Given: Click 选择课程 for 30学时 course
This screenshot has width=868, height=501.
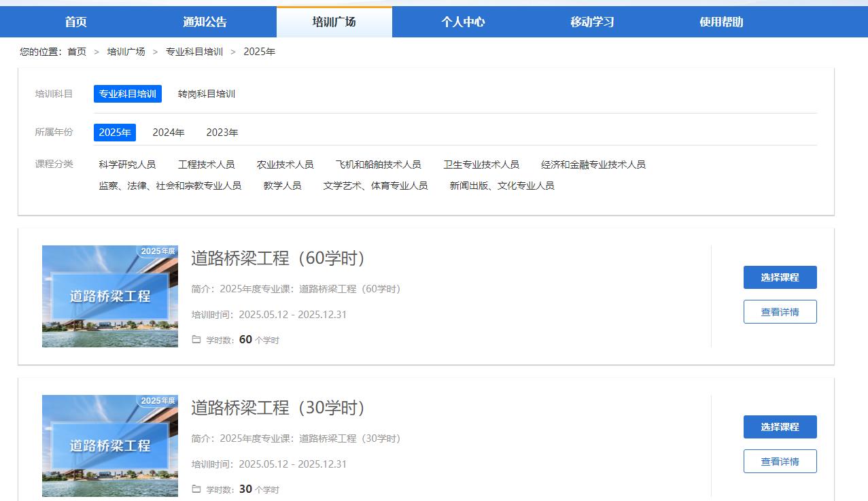Looking at the screenshot, I should click(780, 427).
